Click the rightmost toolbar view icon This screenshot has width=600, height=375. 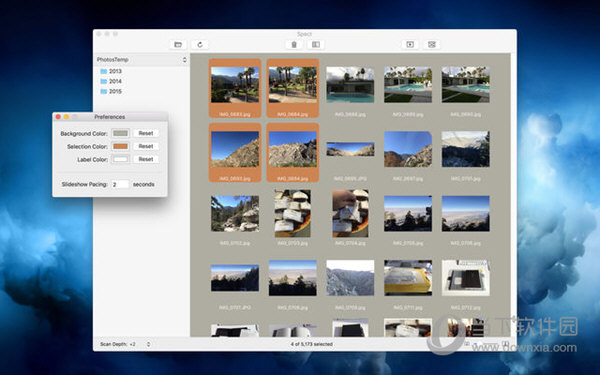point(432,45)
